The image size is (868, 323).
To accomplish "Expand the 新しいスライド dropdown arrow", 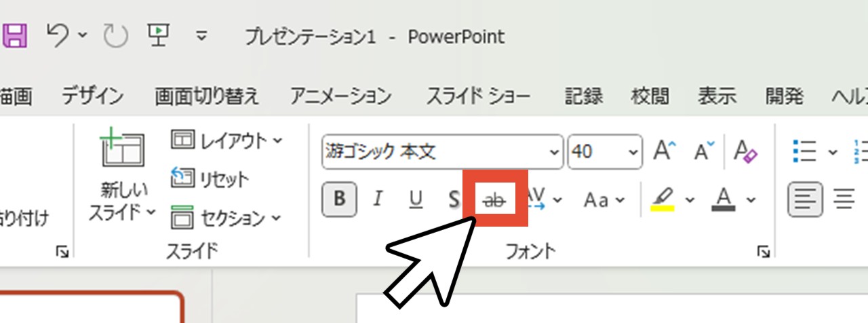I will [x=151, y=212].
